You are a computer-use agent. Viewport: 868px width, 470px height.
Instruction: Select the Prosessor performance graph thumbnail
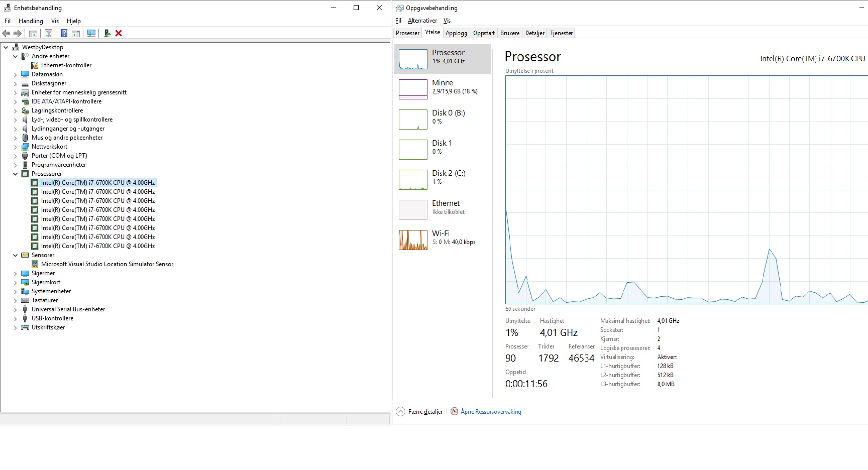click(x=413, y=59)
